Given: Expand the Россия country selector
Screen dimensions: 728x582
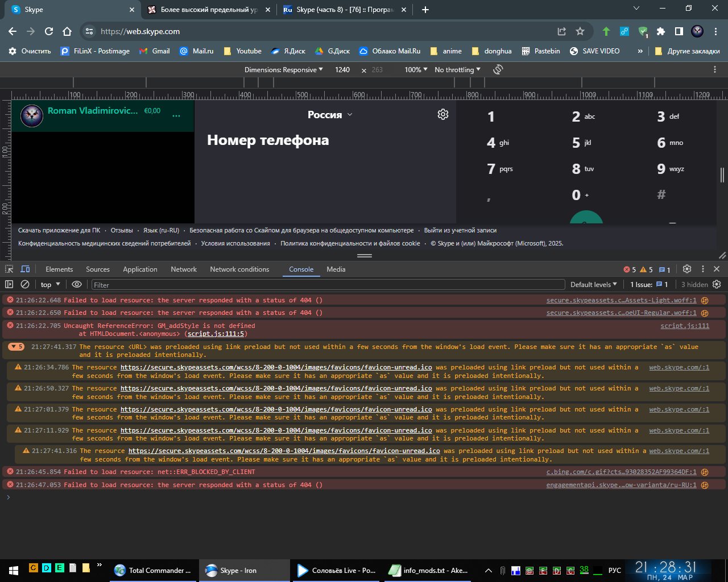Looking at the screenshot, I should click(330, 114).
